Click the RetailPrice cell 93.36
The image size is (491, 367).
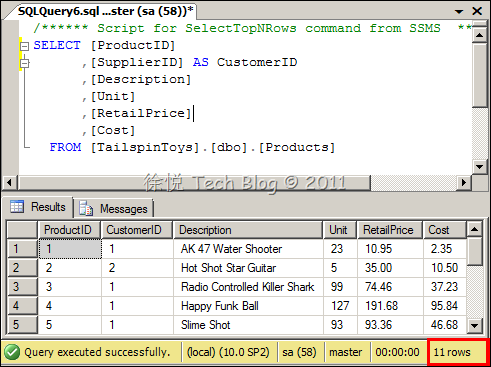point(390,325)
